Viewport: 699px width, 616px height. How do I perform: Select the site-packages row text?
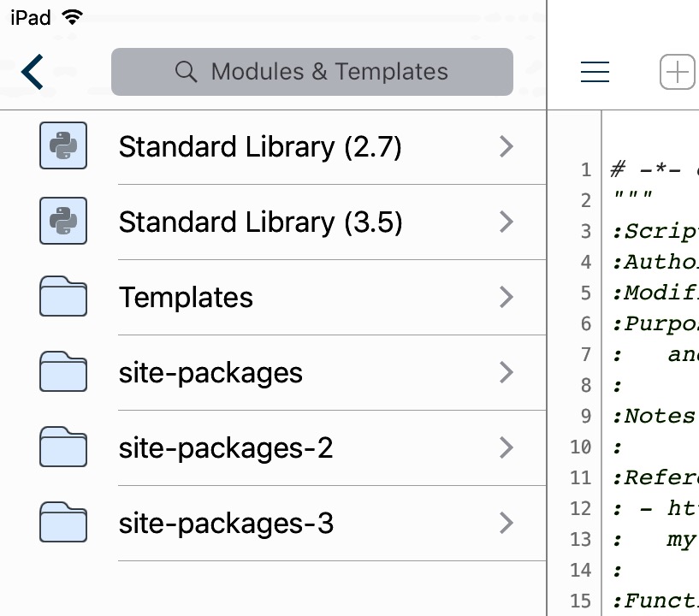coord(210,374)
